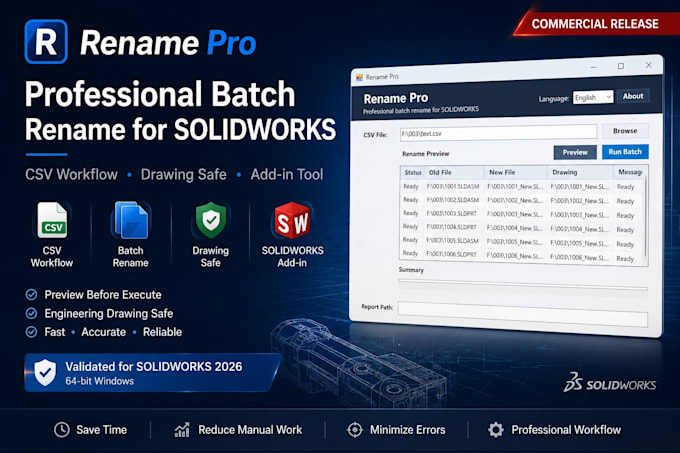
Task: Close the Rename Pro window
Action: click(x=648, y=65)
